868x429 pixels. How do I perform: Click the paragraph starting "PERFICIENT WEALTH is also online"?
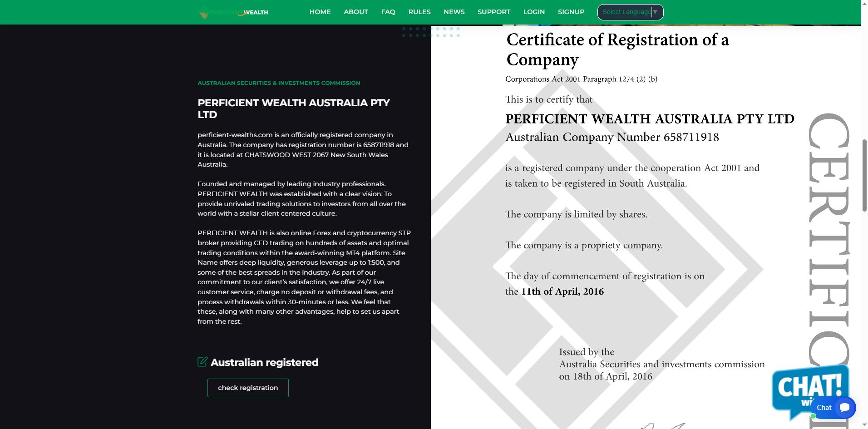[x=304, y=277]
